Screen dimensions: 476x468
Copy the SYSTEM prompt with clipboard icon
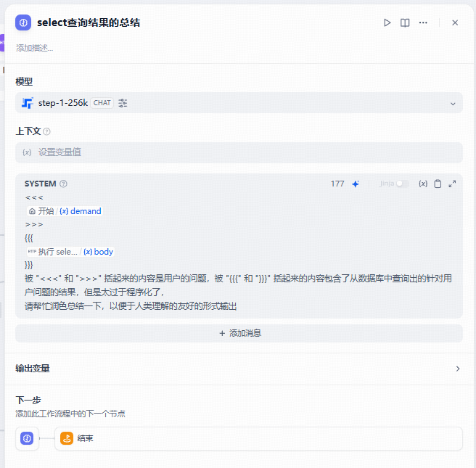(x=438, y=184)
